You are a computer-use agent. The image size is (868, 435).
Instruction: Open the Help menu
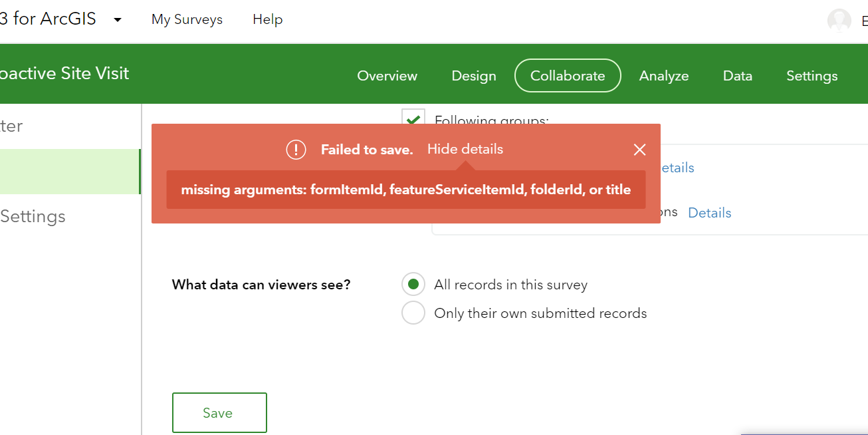click(267, 20)
